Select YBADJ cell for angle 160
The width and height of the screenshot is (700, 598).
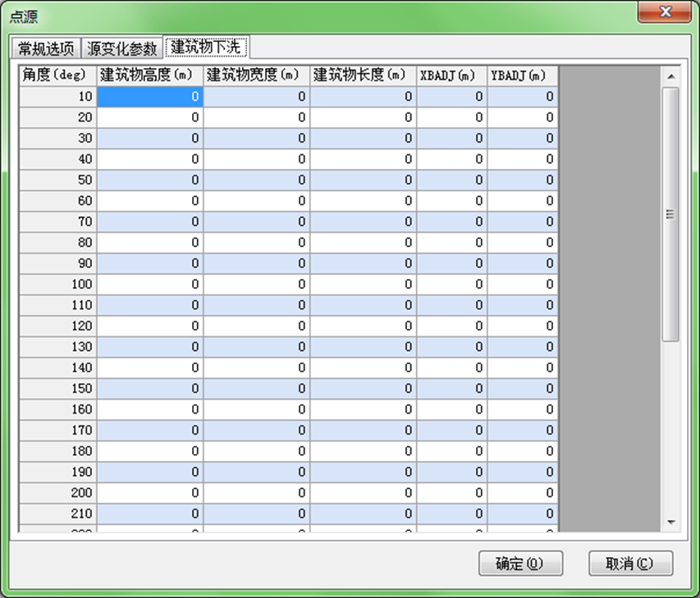coord(523,409)
